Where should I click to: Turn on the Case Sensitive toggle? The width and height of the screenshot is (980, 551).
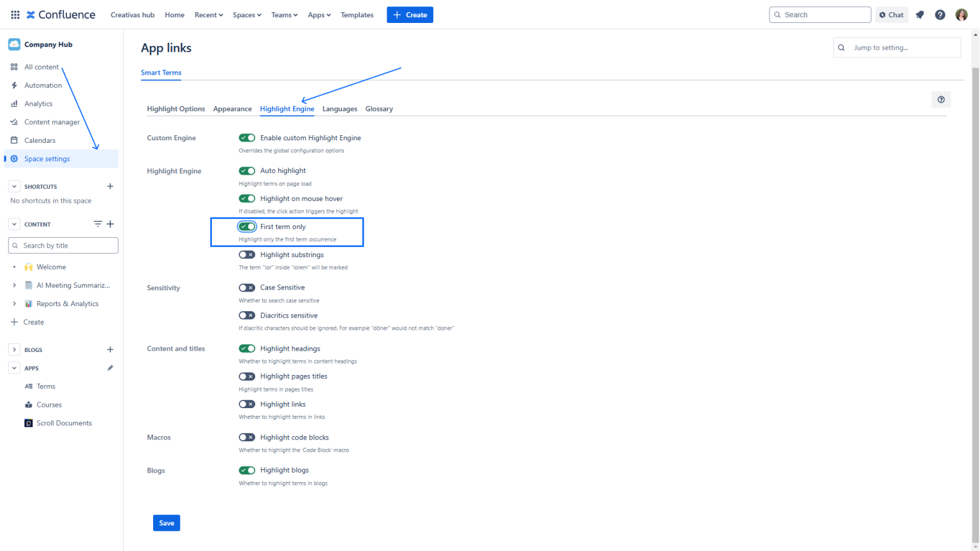tap(247, 288)
